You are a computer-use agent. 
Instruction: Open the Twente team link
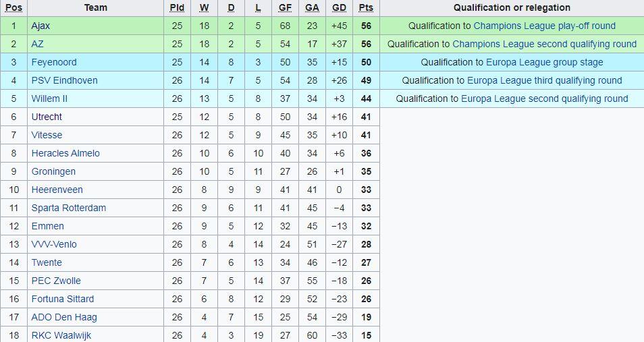tap(47, 262)
